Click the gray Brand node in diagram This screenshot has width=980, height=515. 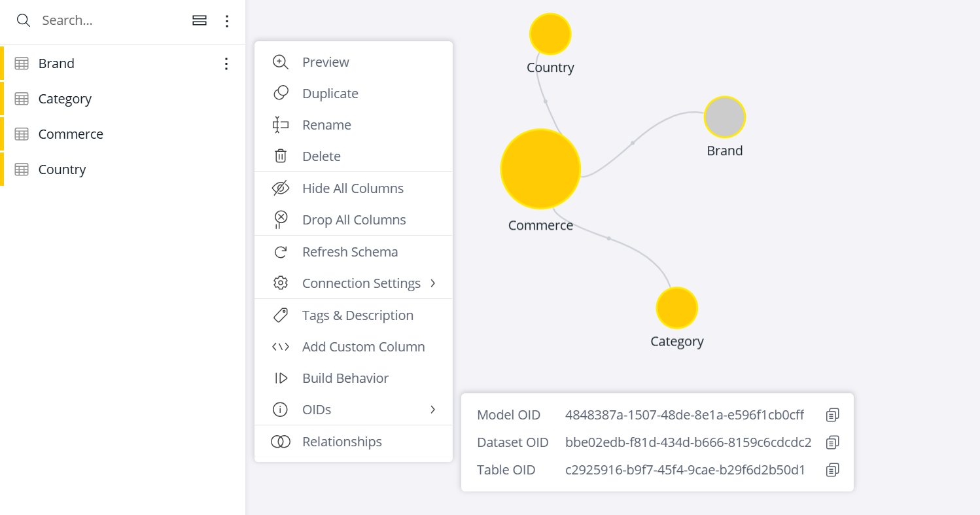(x=724, y=117)
